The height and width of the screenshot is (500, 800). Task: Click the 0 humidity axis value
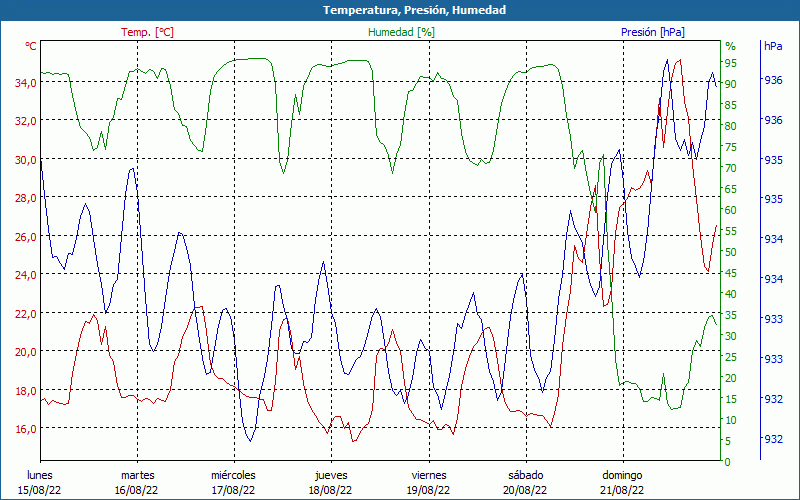click(728, 462)
